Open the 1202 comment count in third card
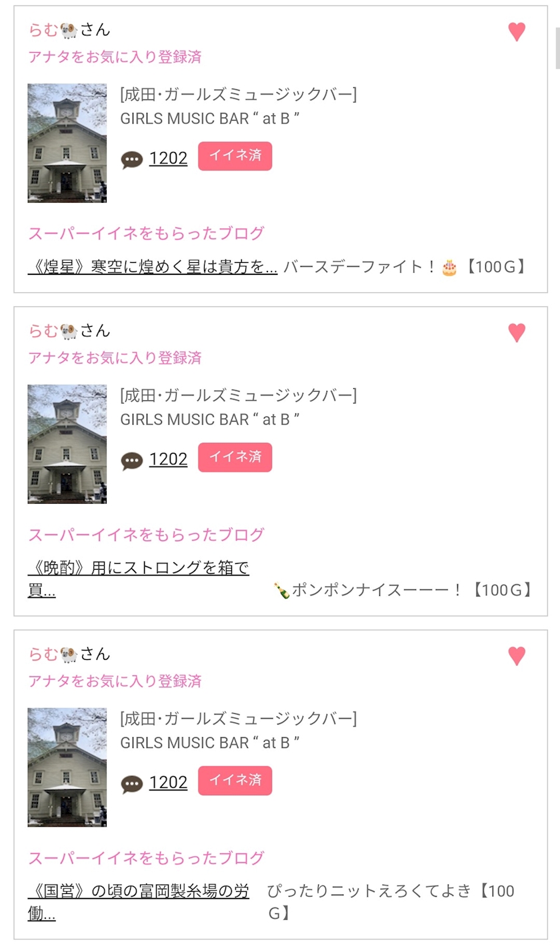This screenshot has width=560, height=946. pyautogui.click(x=168, y=783)
